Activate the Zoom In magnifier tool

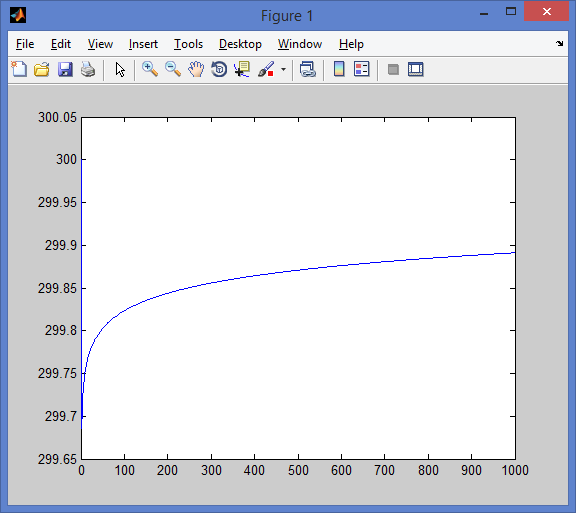150,69
